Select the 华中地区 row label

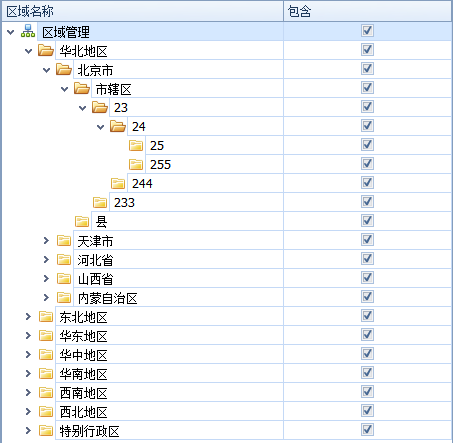coord(83,355)
